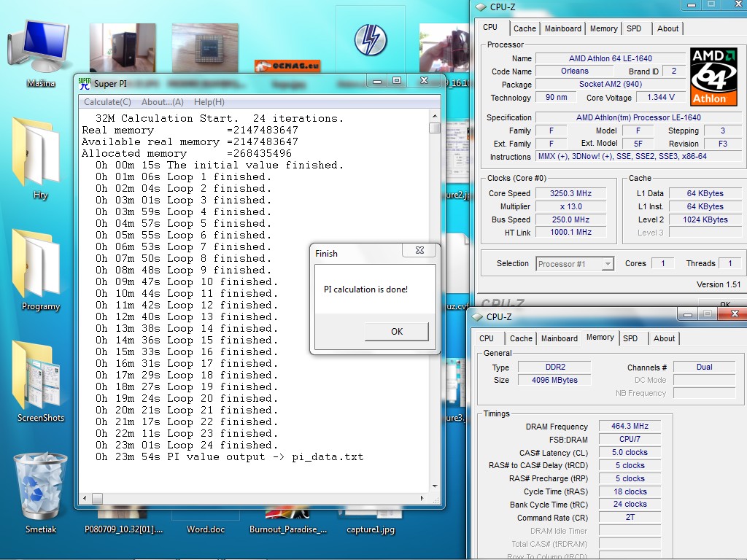Click the Threads count field
Screen dimensions: 747x560
tap(729, 263)
